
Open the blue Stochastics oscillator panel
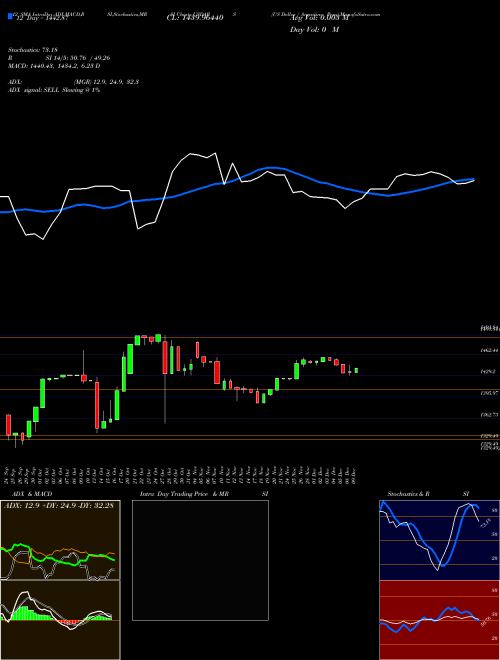pos(439,540)
